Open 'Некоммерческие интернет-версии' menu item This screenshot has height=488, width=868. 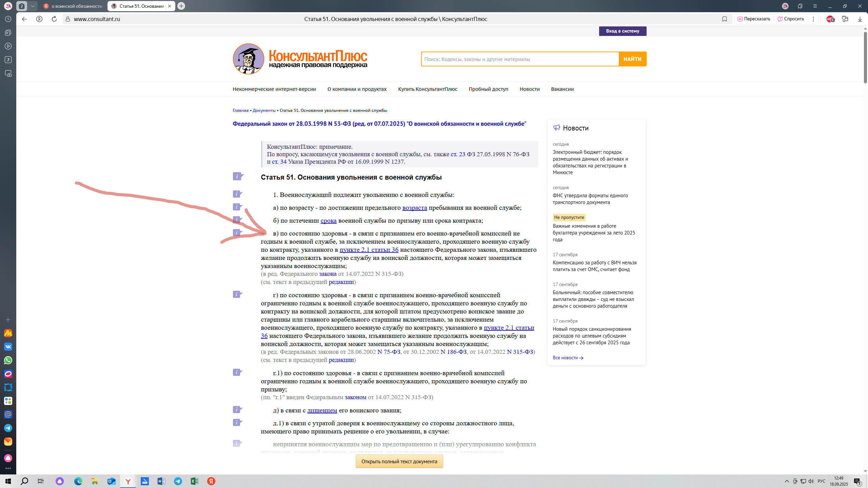pyautogui.click(x=274, y=89)
